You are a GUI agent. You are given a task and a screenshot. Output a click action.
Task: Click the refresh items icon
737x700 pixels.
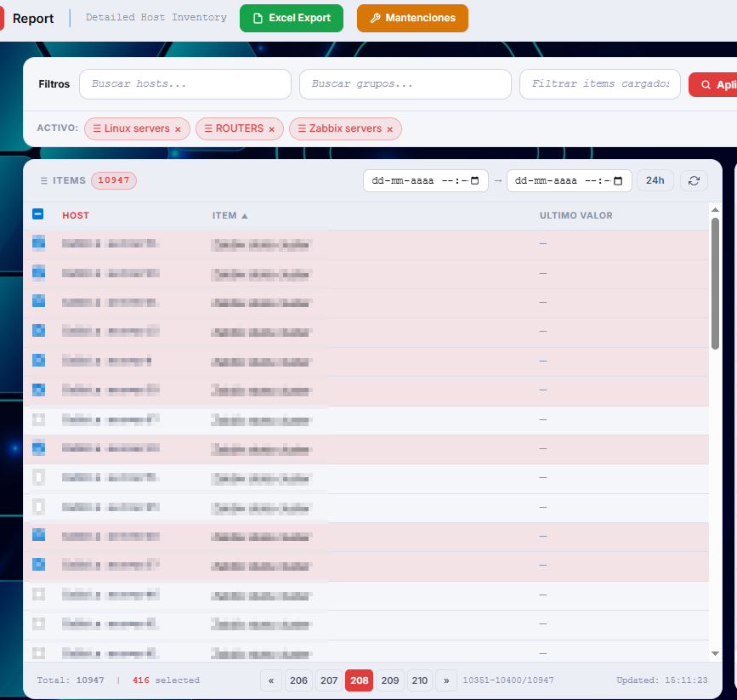point(694,180)
